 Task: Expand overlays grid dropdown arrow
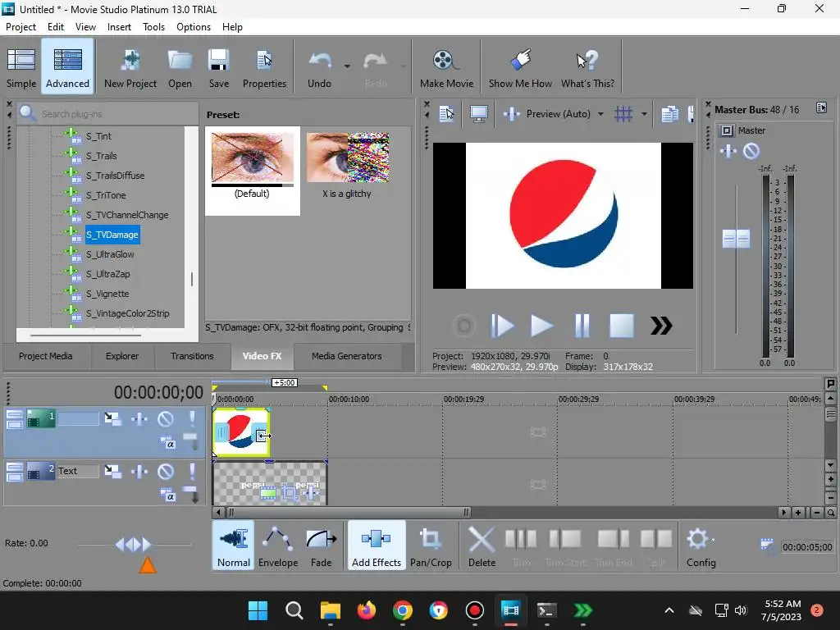coord(644,113)
